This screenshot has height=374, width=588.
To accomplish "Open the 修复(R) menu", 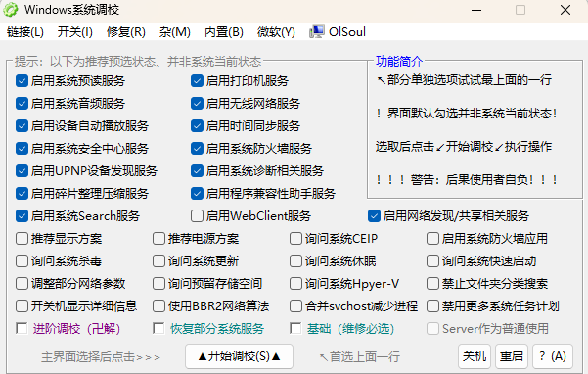I will tap(126, 32).
